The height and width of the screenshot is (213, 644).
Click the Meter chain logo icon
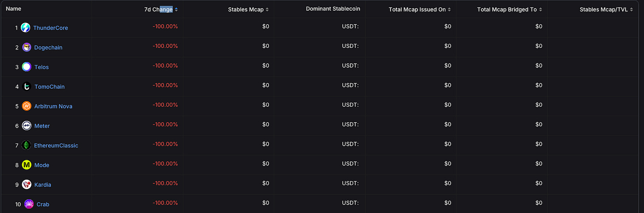[27, 126]
